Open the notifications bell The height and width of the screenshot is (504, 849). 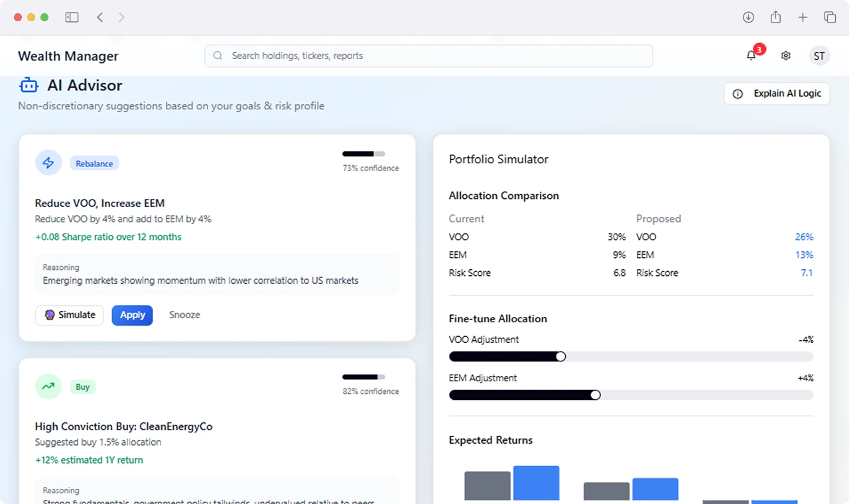click(751, 56)
